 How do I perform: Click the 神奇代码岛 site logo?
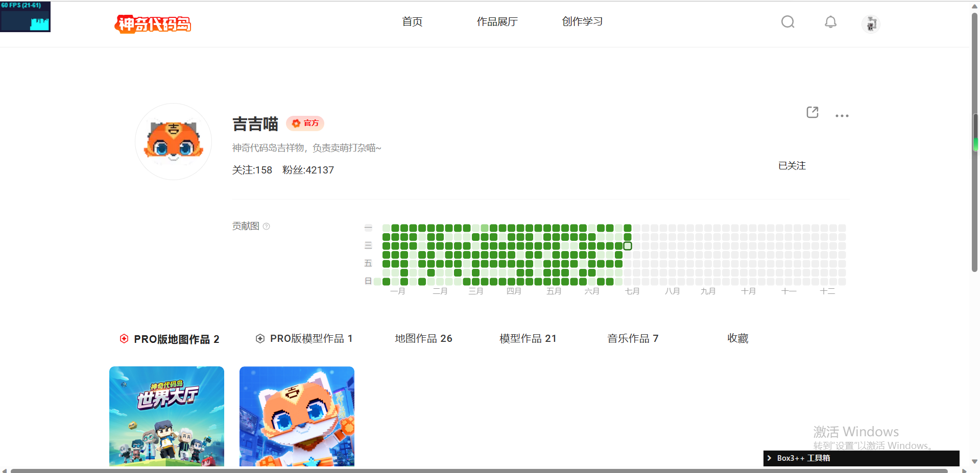click(153, 23)
